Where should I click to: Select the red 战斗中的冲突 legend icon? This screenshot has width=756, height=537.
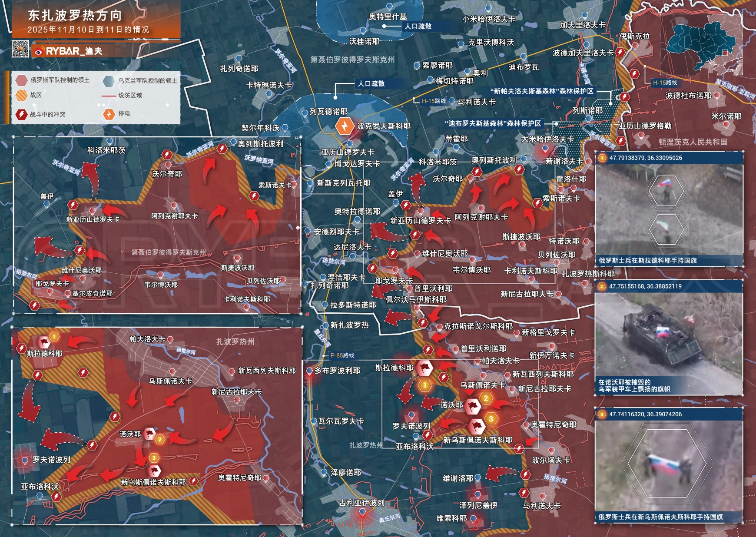pyautogui.click(x=21, y=114)
